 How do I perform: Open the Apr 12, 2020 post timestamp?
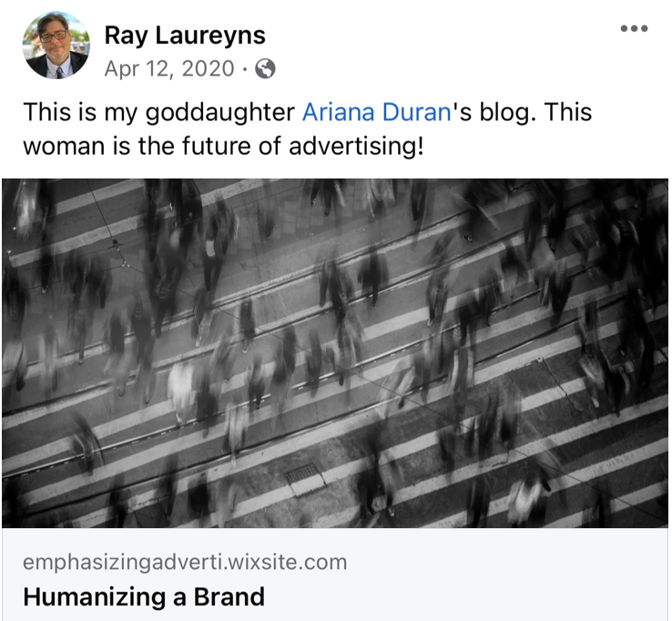tap(169, 68)
